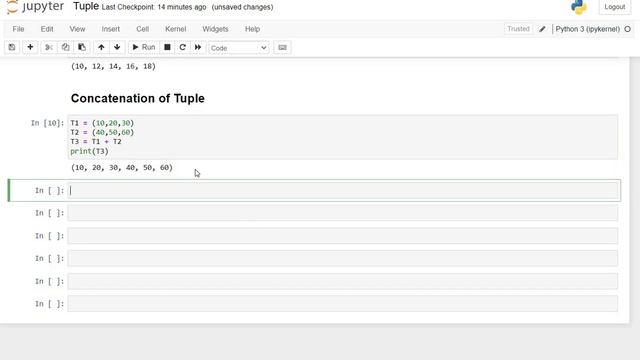Screen dimensions: 640x360
Task: Click the last empty code cell
Action: pyautogui.click(x=342, y=304)
